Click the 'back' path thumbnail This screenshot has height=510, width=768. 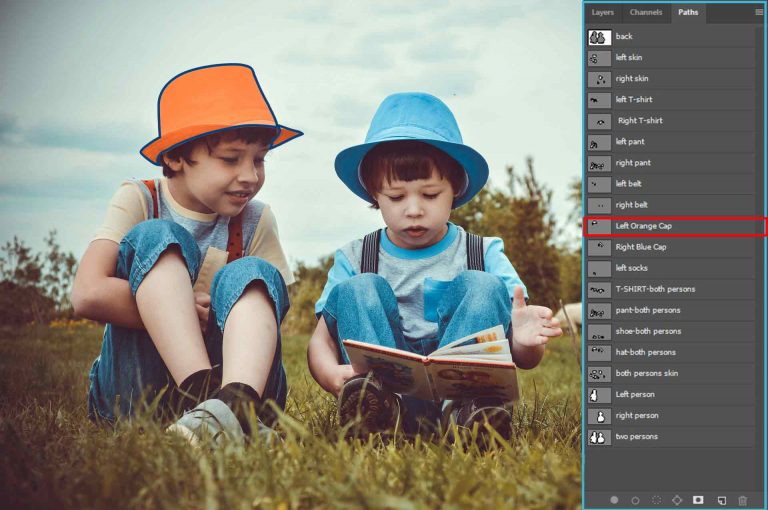[x=599, y=37]
